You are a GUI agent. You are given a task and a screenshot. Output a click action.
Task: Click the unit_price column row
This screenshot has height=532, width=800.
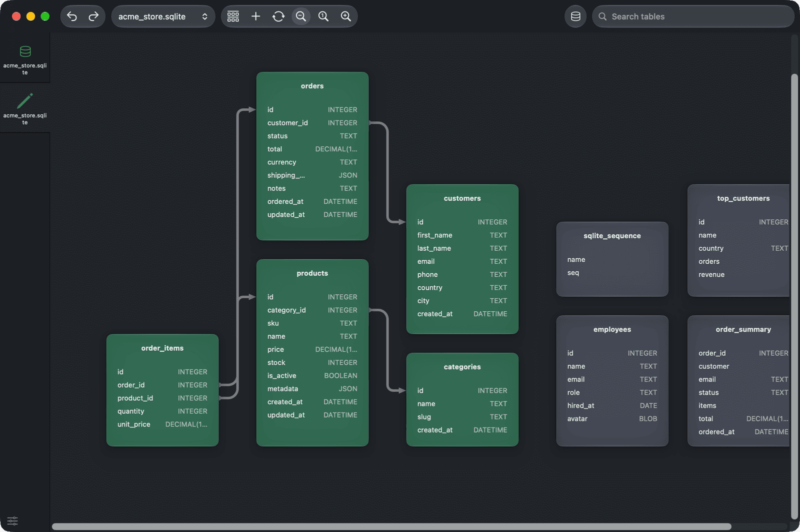[x=162, y=424]
